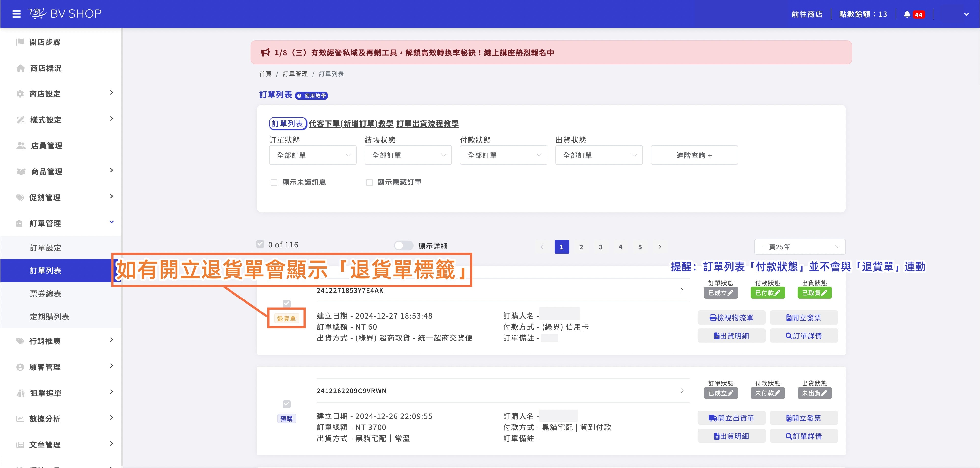Click the 商品管理 box icon
Viewport: 980px width, 468px height.
(x=21, y=171)
